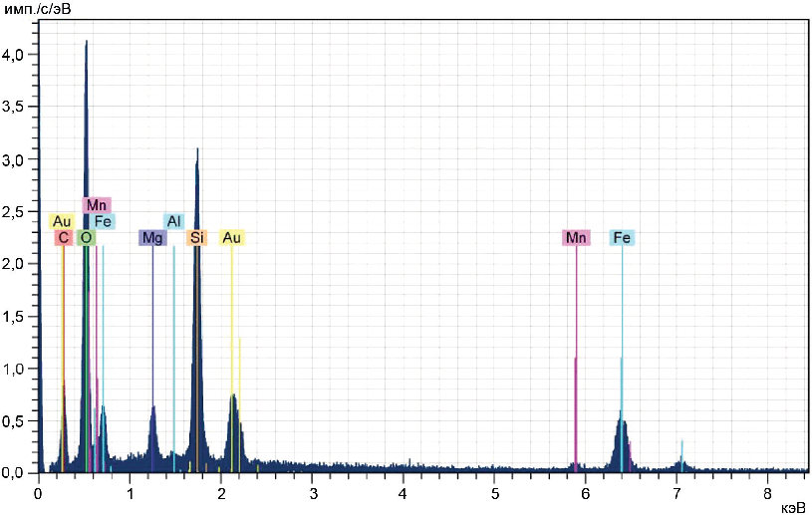Select the pink Mn label above O
812x515 pixels.
97,204
